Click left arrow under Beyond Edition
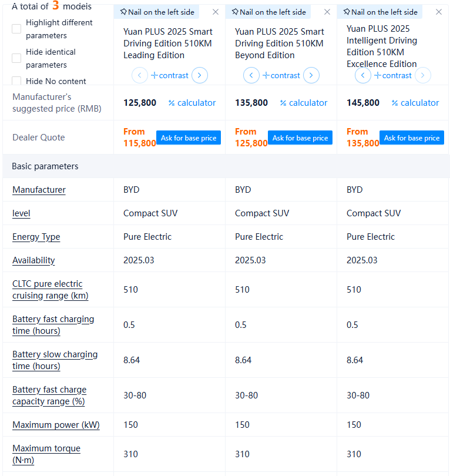This screenshot has width=450, height=476. point(251,75)
